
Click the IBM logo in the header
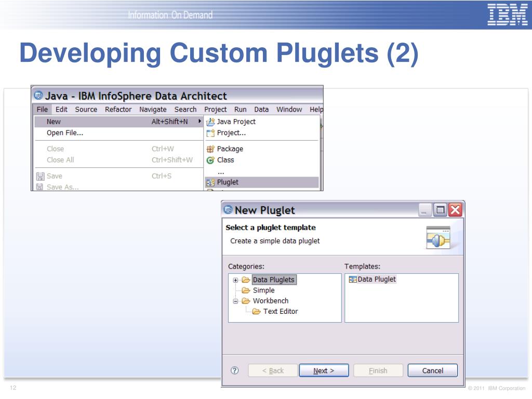(507, 15)
